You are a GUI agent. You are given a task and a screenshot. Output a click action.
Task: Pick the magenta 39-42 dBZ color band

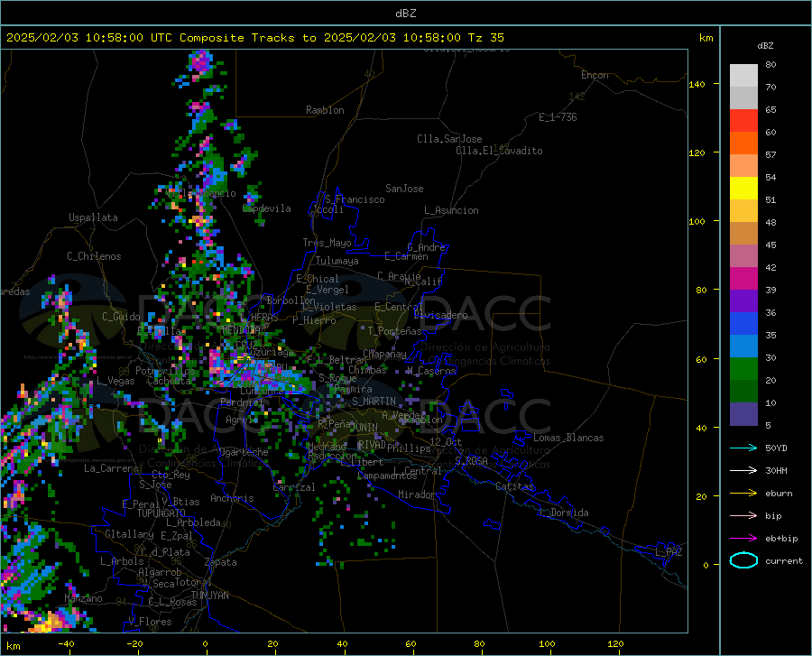743,279
